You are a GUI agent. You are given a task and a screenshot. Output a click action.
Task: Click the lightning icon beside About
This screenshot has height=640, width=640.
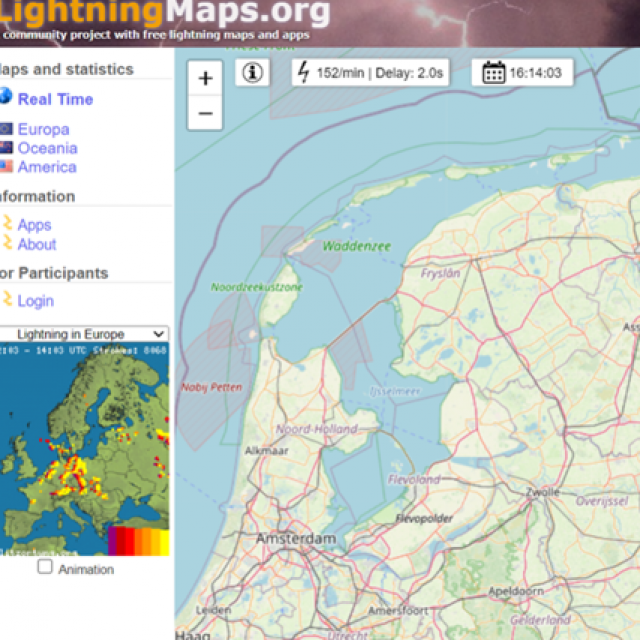click(x=7, y=242)
